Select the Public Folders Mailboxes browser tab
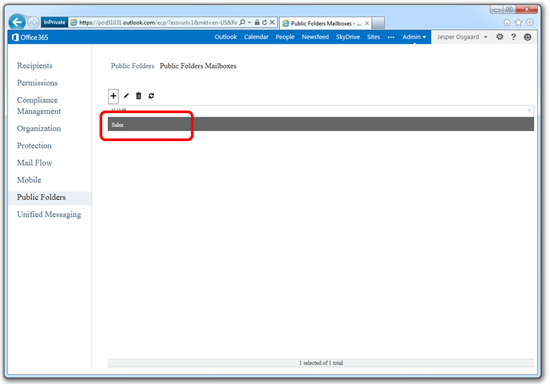 (325, 23)
